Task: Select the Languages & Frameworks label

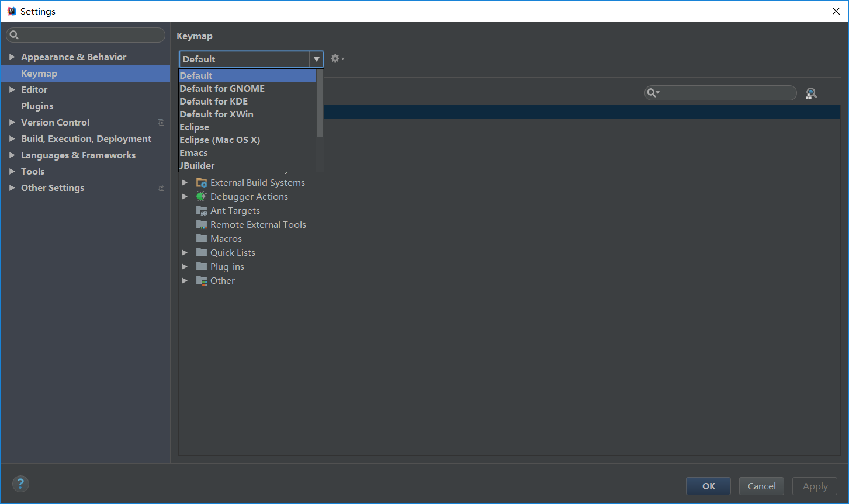Action: (78, 155)
